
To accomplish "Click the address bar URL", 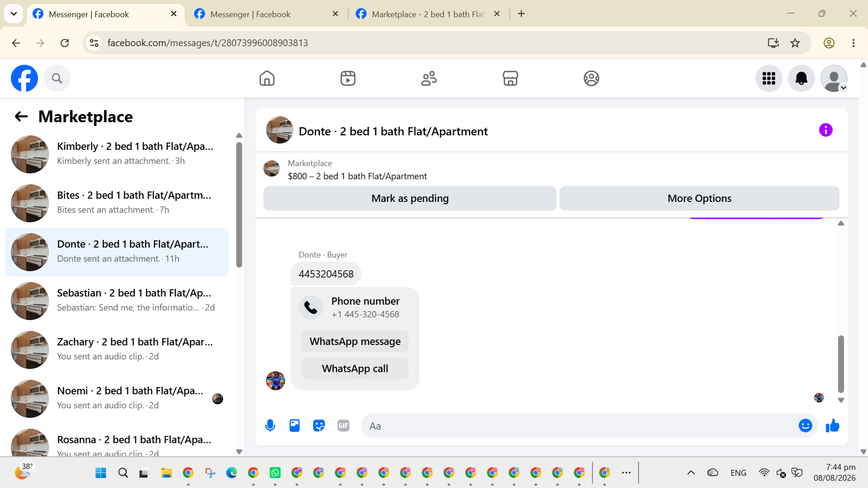I will [208, 43].
